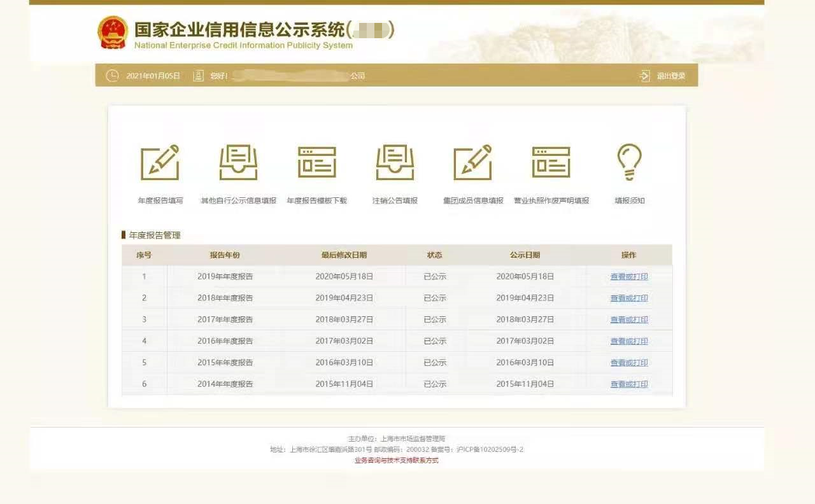Screen dimensions: 815x504
Task: Open the 其他自行公示信息填报 inbox icon
Action: pos(238,162)
